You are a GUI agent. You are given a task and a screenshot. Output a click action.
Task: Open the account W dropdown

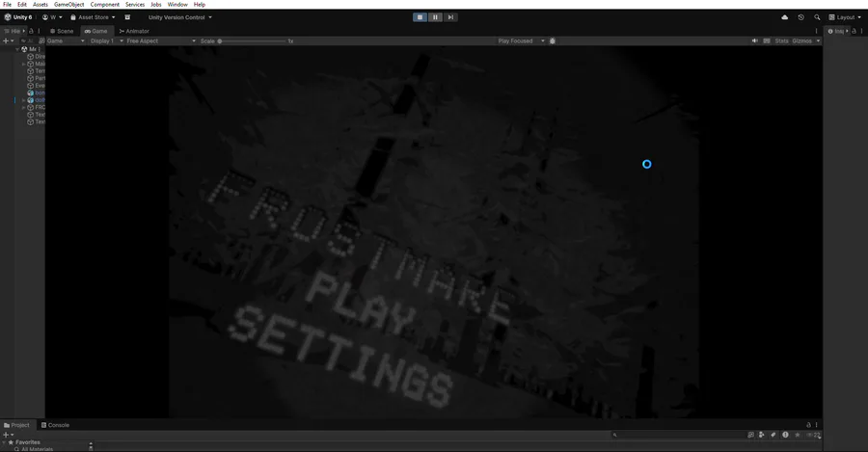tap(53, 17)
